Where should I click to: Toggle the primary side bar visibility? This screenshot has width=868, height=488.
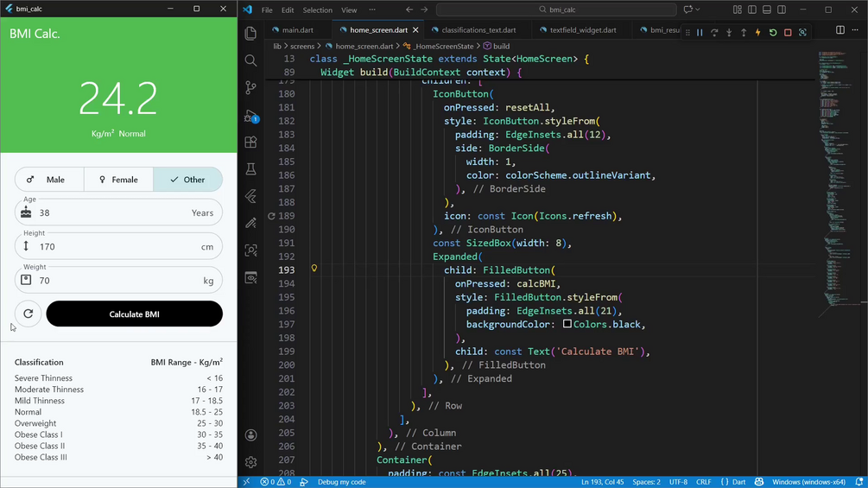[751, 10]
